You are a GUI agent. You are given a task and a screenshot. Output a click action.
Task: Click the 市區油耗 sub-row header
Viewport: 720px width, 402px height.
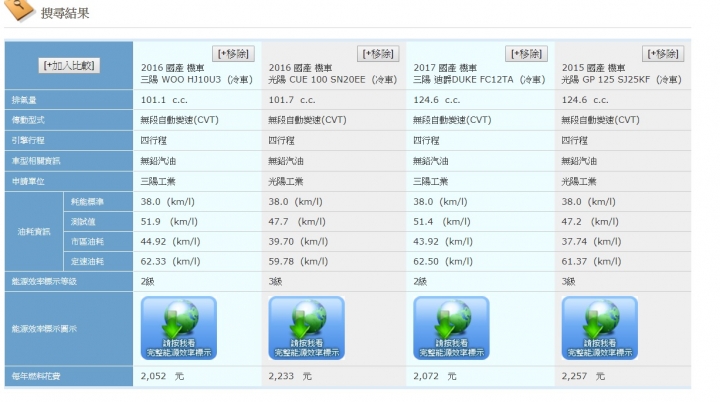pyautogui.click(x=98, y=242)
